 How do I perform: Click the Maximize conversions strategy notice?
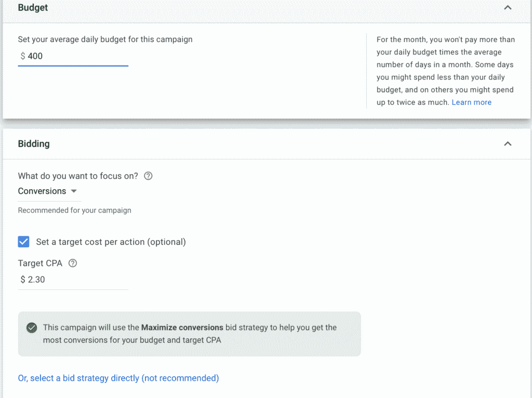point(189,334)
